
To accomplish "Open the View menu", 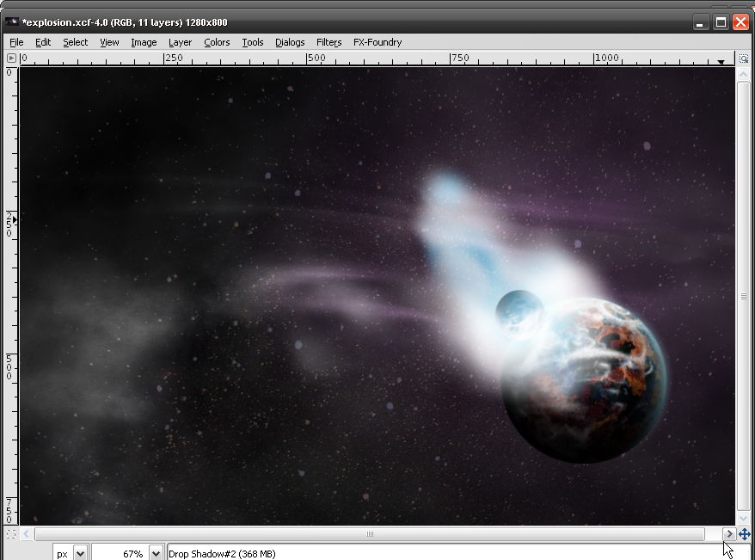I will tap(109, 42).
